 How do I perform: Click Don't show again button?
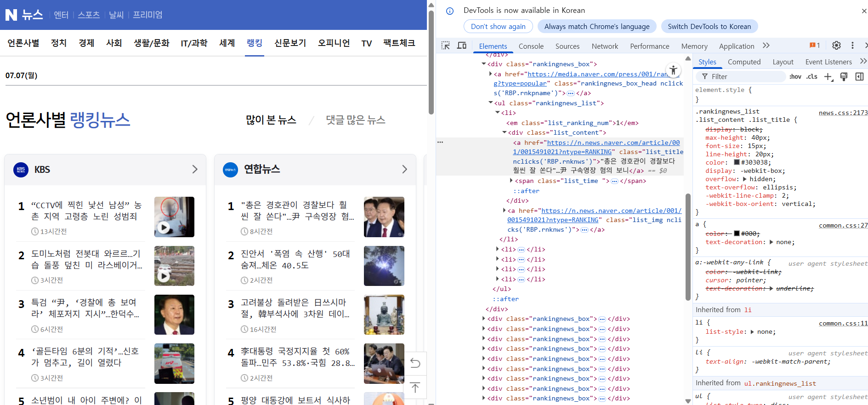click(498, 26)
